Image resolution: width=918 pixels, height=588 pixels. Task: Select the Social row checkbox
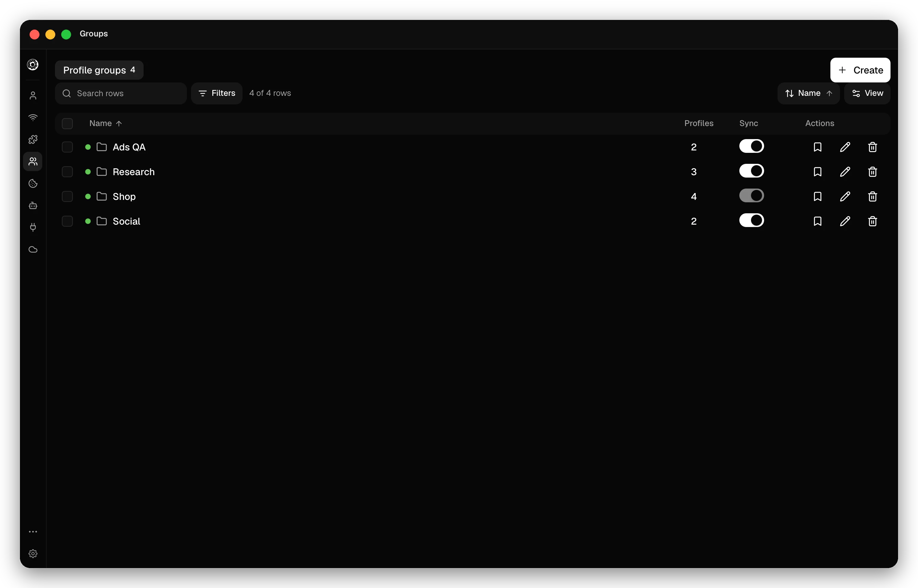(x=67, y=221)
